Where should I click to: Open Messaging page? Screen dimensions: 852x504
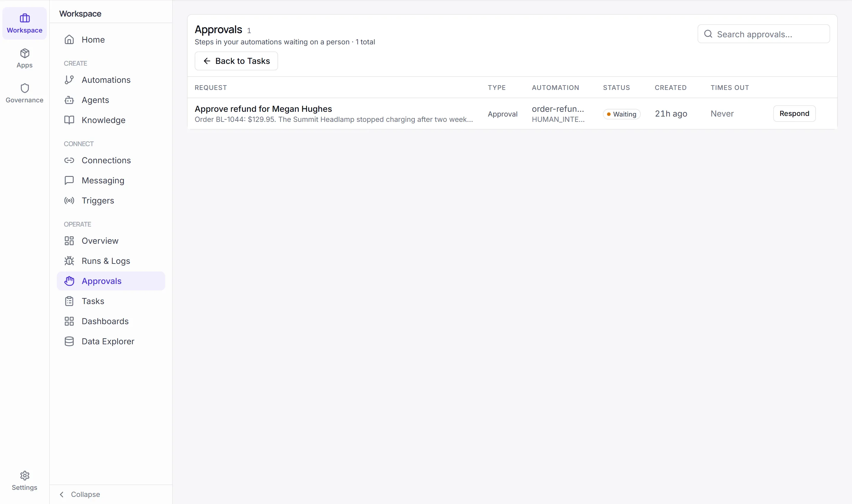point(111,180)
